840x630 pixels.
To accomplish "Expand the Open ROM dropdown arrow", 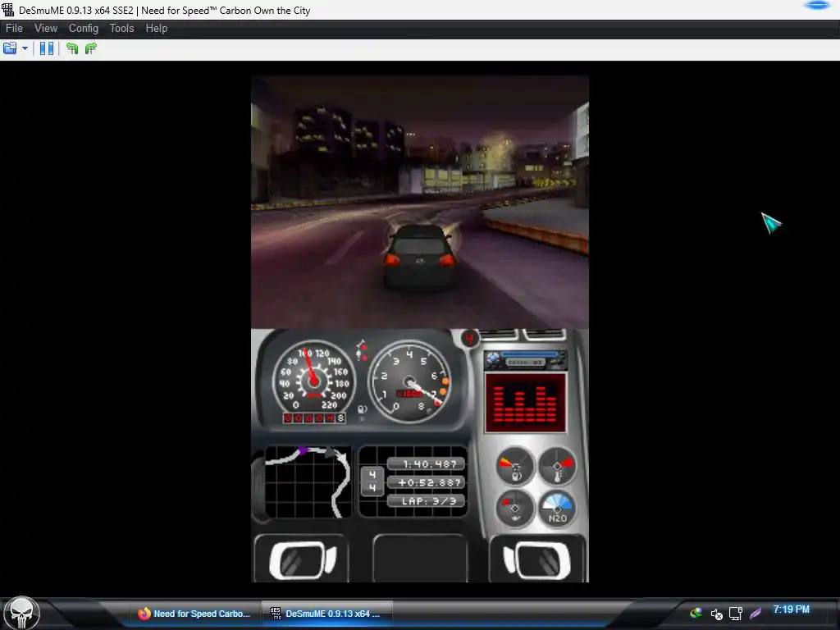I will pyautogui.click(x=25, y=48).
